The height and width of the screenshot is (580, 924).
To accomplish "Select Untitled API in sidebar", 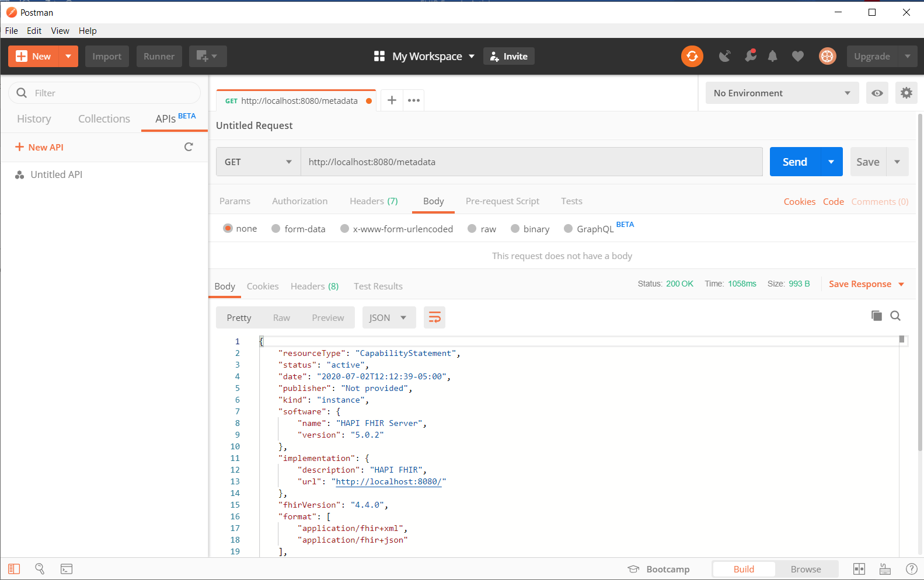I will click(57, 174).
